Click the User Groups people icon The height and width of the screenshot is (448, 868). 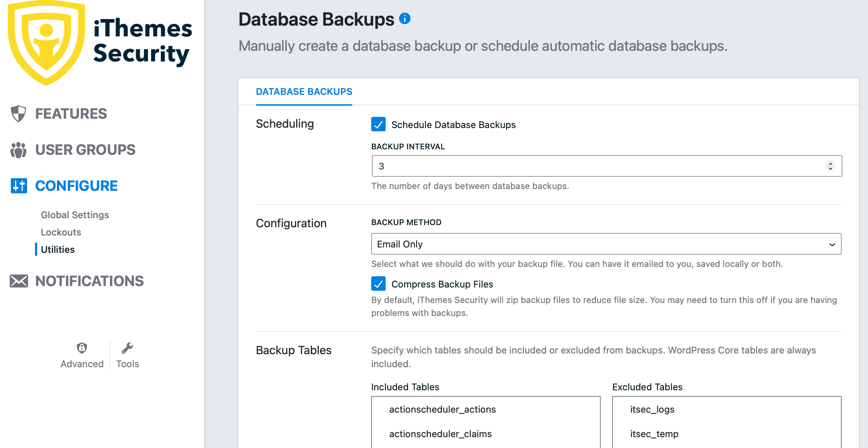click(18, 150)
